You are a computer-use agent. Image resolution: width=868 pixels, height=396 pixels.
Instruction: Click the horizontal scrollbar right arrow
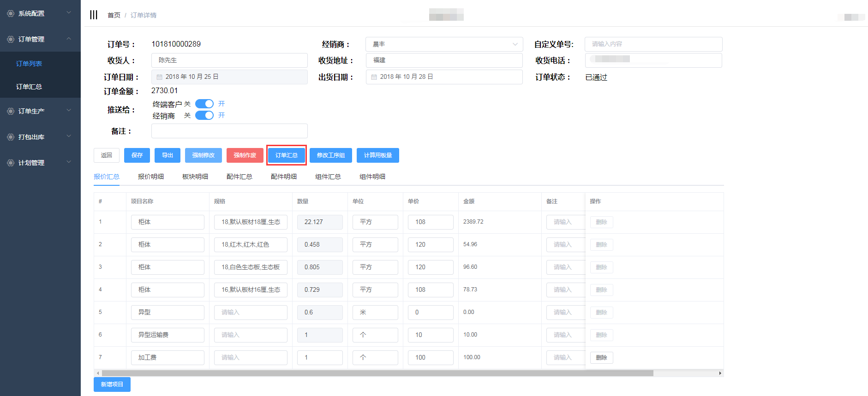[720, 373]
